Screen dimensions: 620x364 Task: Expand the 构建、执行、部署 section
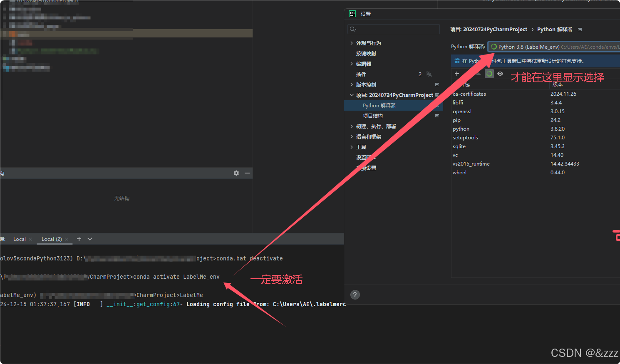[x=352, y=126]
